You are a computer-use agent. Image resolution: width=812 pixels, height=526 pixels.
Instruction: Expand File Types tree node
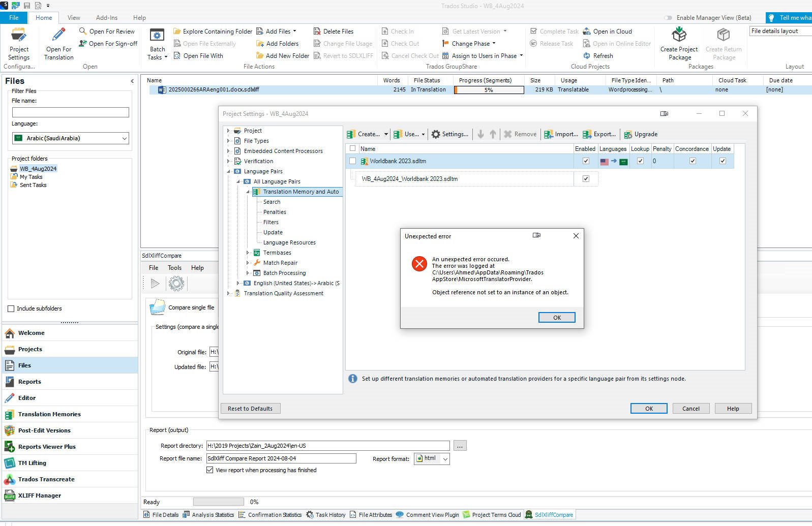(228, 141)
